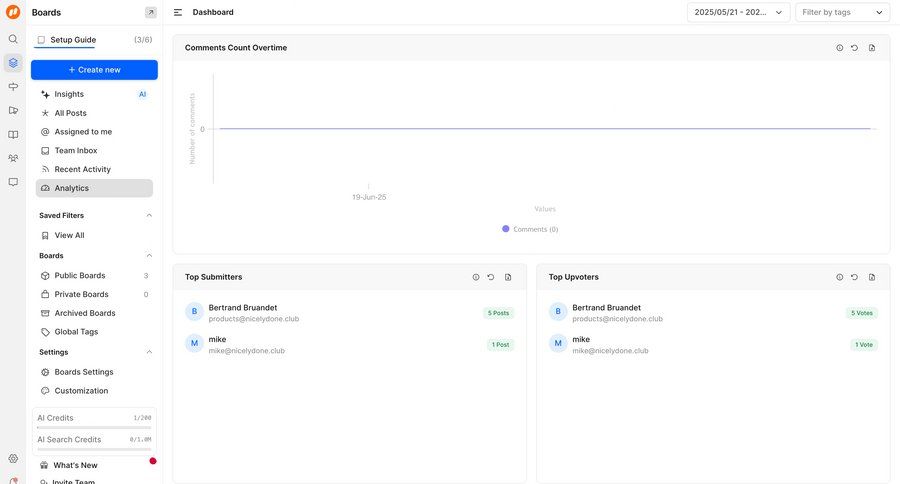Viewport: 900px width, 484px height.
Task: Open Public Boards
Action: [94, 276]
